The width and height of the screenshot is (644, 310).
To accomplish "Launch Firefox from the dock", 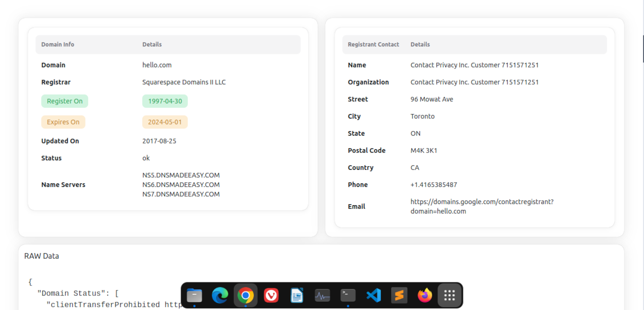I will pyautogui.click(x=424, y=295).
